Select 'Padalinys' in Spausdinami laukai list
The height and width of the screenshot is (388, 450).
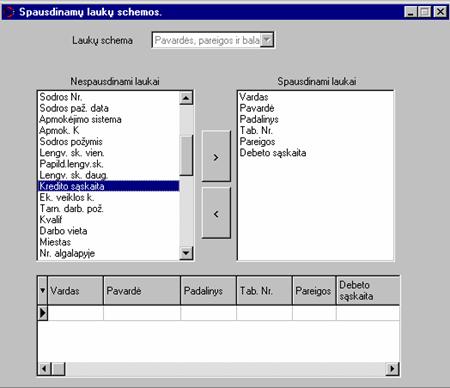315,119
